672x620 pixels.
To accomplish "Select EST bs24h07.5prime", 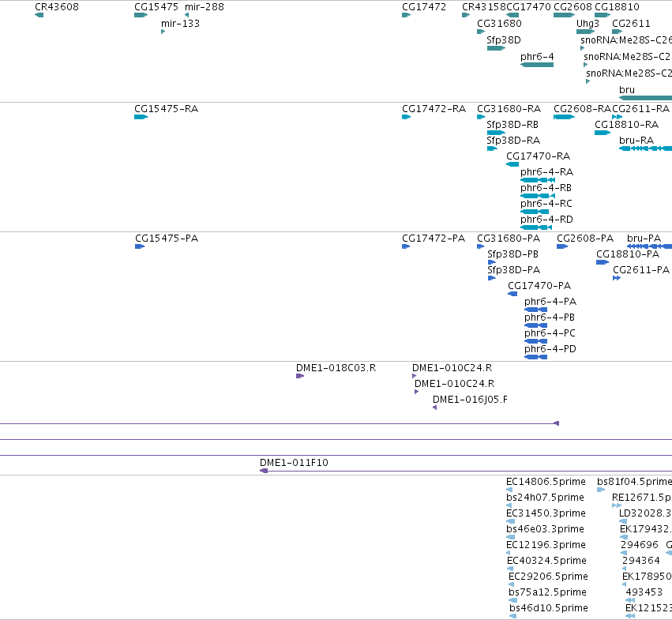I will [545, 498].
